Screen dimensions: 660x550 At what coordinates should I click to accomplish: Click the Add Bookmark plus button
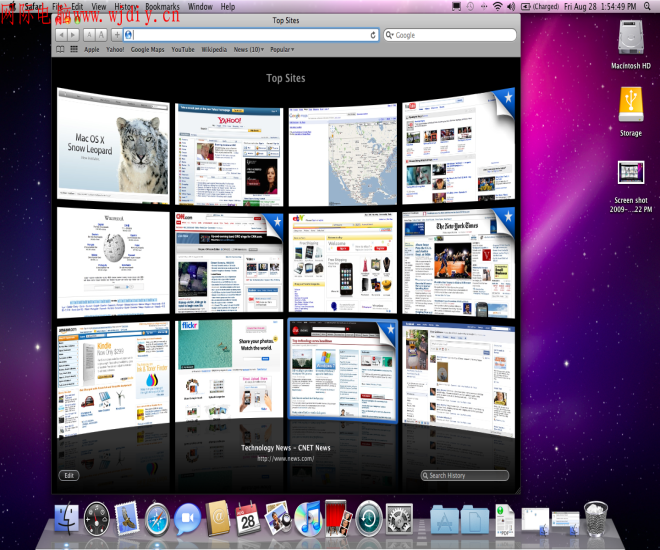(115, 35)
